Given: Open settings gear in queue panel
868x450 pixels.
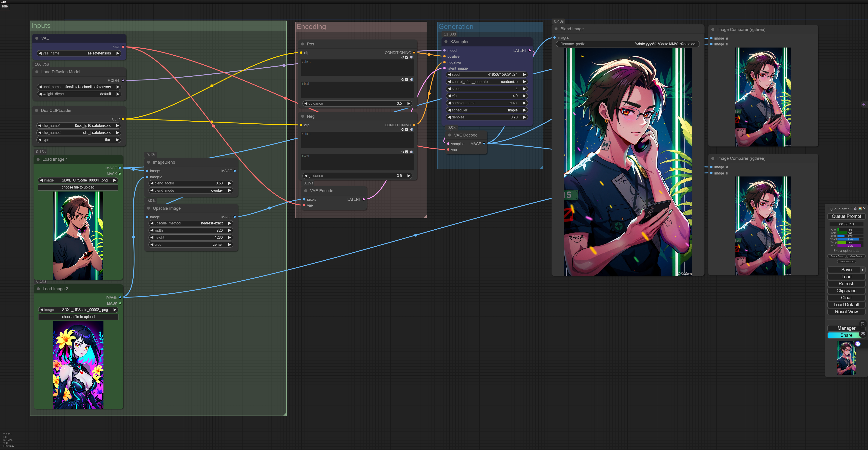Looking at the screenshot, I should [856, 209].
